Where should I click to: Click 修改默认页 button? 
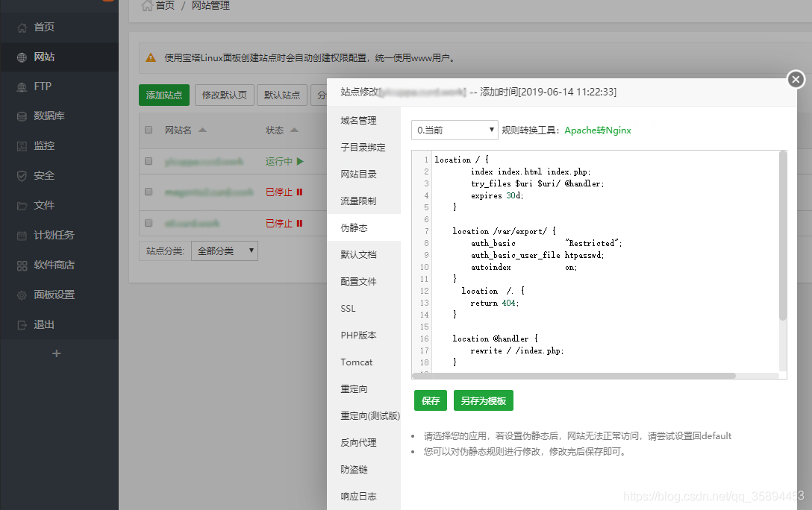[x=224, y=95]
